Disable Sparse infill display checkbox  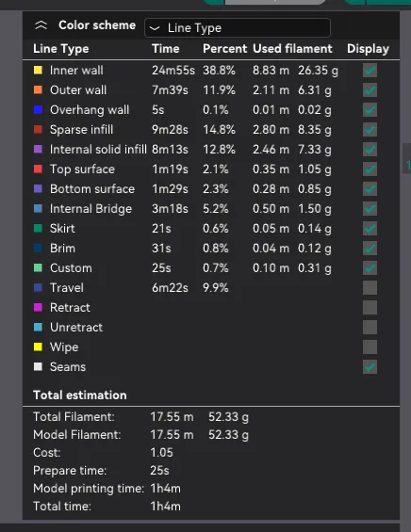point(370,130)
